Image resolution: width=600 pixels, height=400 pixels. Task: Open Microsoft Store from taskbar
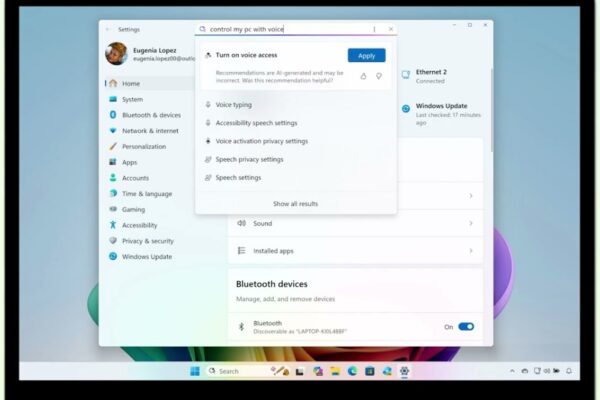370,371
